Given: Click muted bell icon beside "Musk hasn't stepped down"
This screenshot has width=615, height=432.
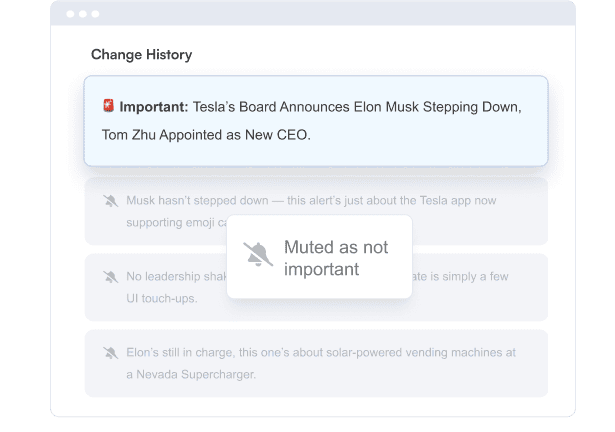Looking at the screenshot, I should tap(110, 201).
